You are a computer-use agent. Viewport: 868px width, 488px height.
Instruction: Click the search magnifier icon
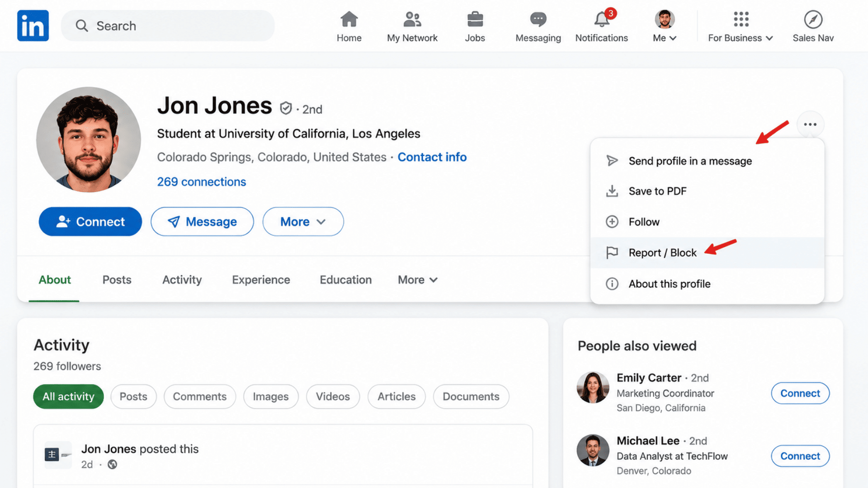pyautogui.click(x=82, y=26)
